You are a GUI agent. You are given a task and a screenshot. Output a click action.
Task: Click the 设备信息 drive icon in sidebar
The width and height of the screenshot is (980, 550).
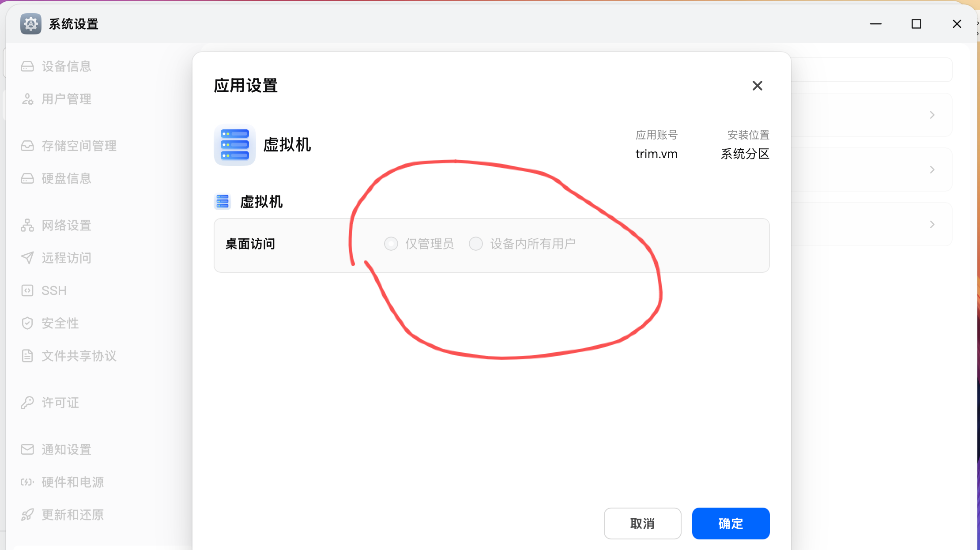tap(27, 67)
